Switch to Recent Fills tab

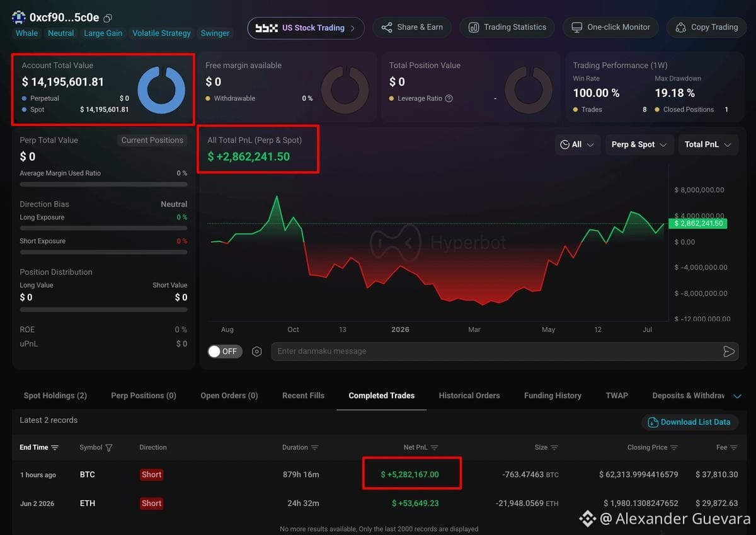tap(303, 396)
